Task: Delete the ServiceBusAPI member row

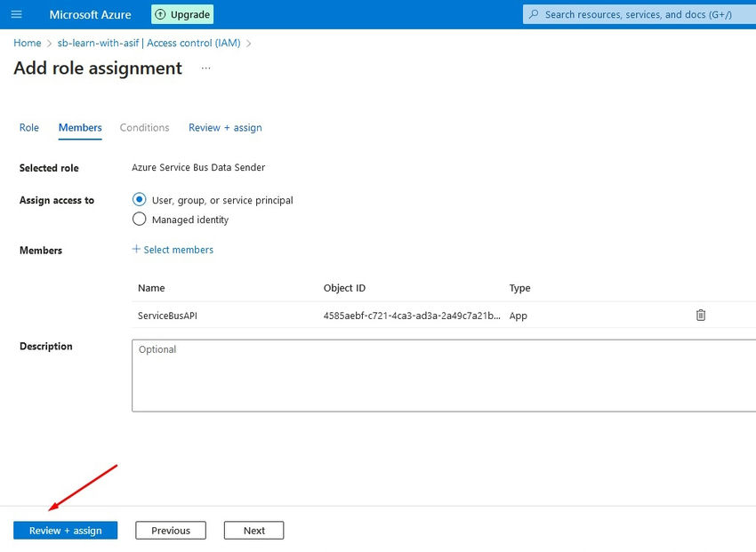Action: 701,315
